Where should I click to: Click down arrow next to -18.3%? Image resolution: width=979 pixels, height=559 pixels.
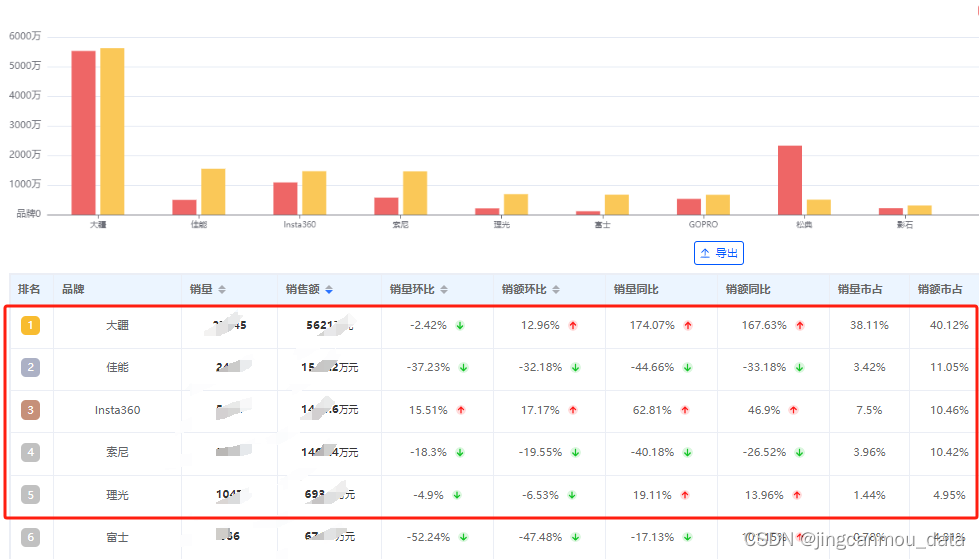(460, 452)
